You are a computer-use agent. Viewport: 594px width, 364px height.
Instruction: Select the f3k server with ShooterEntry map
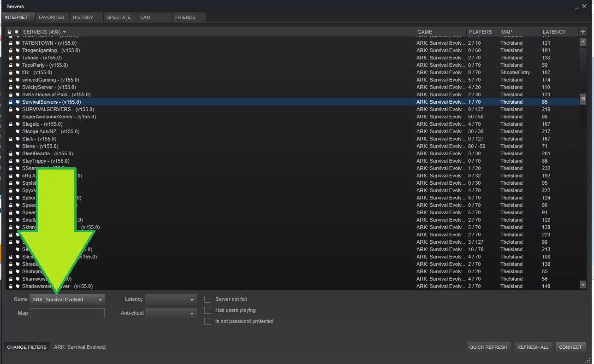click(x=292, y=72)
